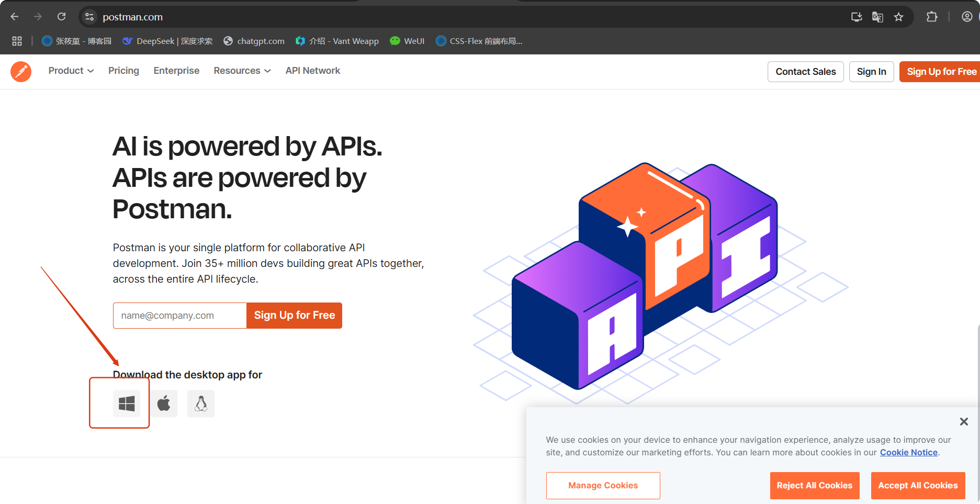980x504 pixels.
Task: Go forward to the next page
Action: pos(38,17)
